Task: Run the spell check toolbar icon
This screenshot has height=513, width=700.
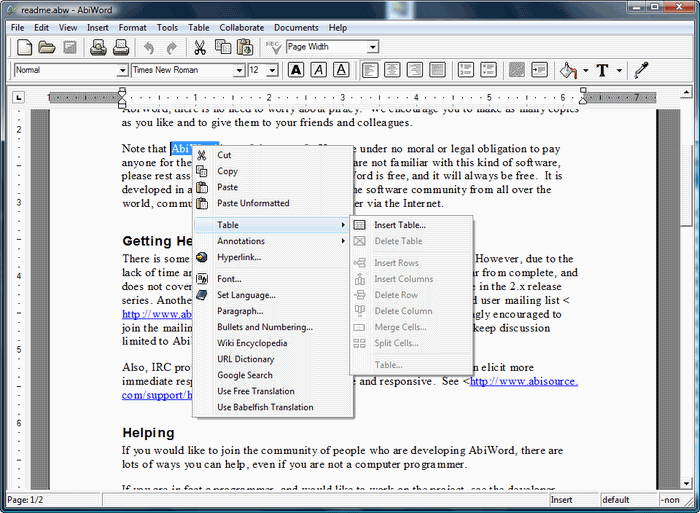Action: click(273, 47)
